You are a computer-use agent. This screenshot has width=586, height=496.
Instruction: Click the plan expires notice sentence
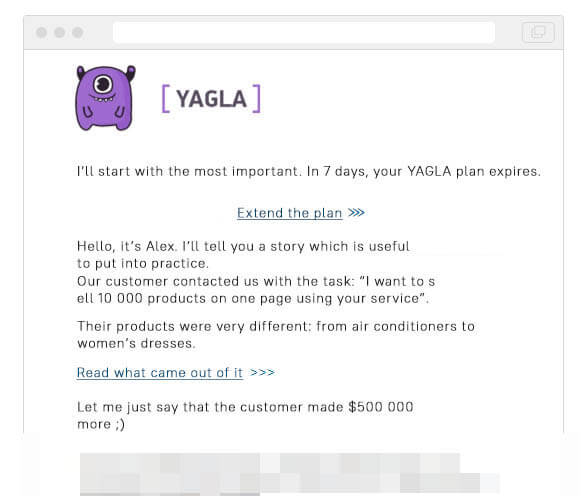point(309,172)
